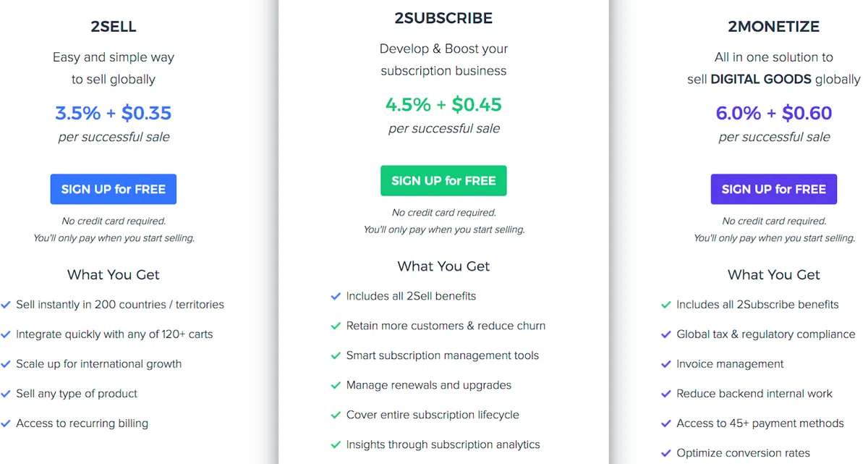Select the green check beside 'Includes all 2Subscribe benefits'

666,304
